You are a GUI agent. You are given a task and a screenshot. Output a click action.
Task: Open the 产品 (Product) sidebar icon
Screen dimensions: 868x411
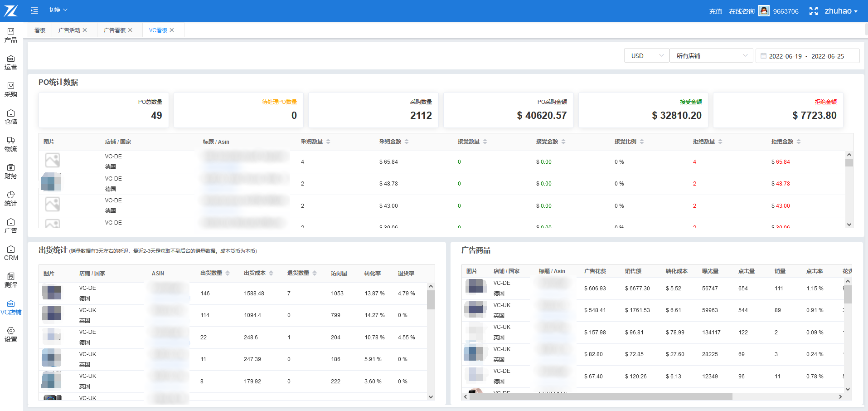(x=11, y=35)
